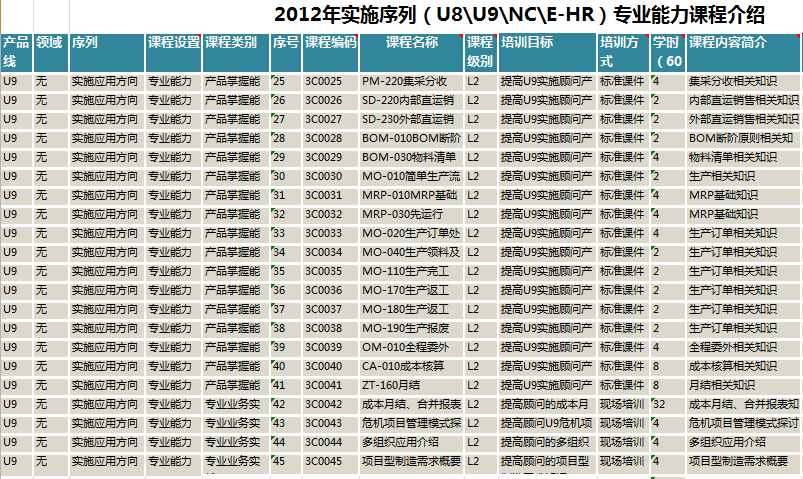Select course code cell 3C0041
Image resolution: width=803 pixels, height=479 pixels.
330,385
